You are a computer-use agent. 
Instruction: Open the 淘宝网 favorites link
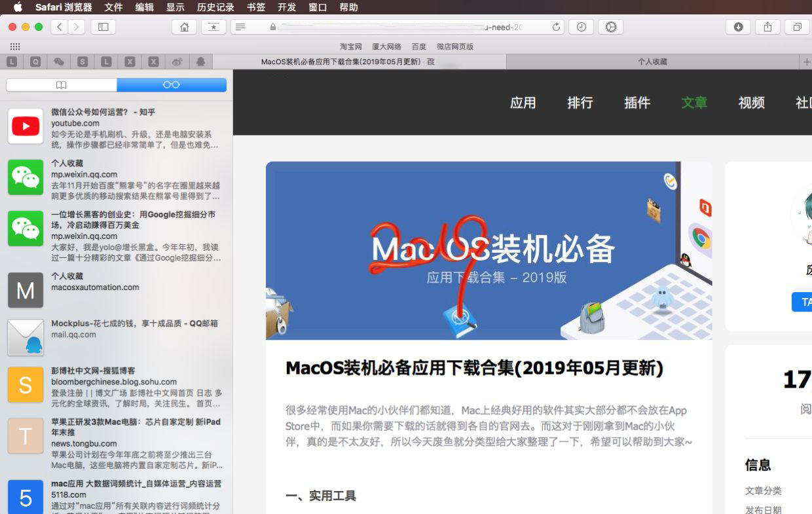(x=351, y=46)
